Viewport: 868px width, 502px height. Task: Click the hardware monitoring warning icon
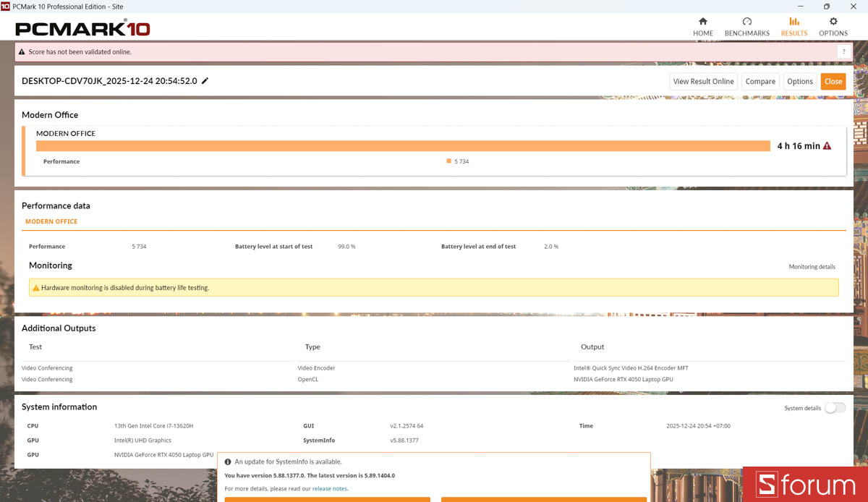tap(35, 288)
